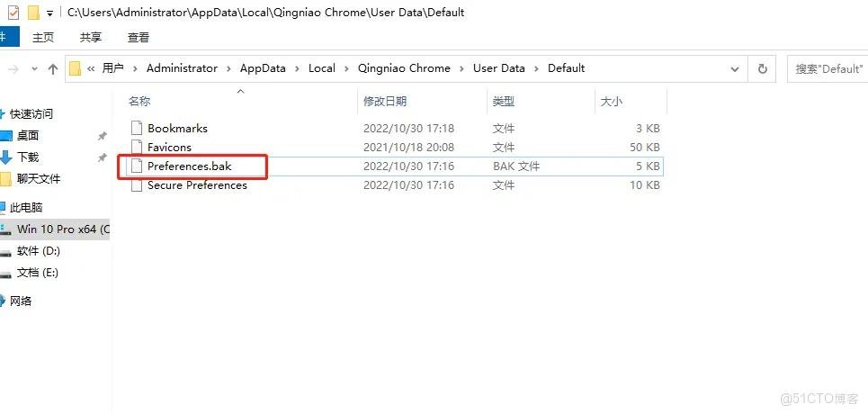Select the 网络 item in sidebar

pos(21,301)
